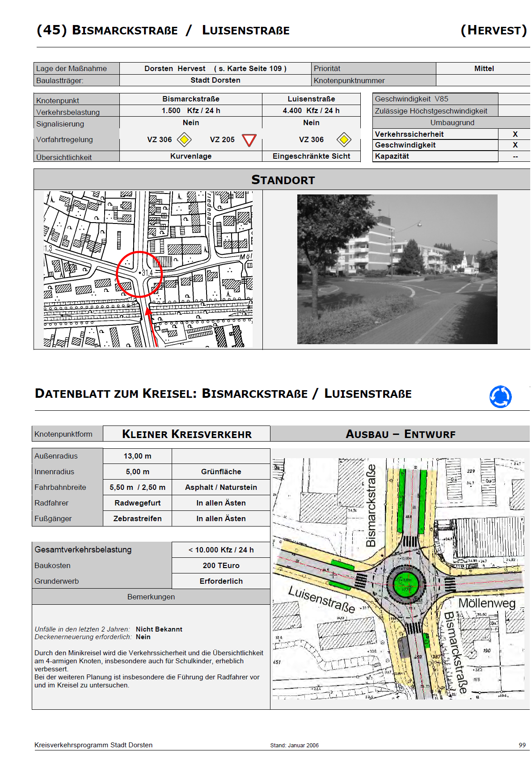Click the 'Kreisverkehrsprogramm Stadt Dorsten' footer text

[93, 745]
